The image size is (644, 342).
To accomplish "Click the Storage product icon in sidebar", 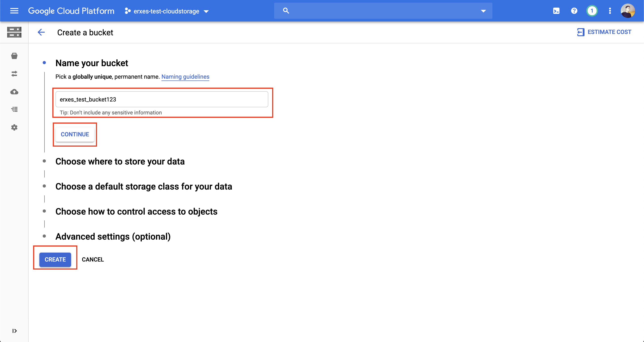I will 14,32.
